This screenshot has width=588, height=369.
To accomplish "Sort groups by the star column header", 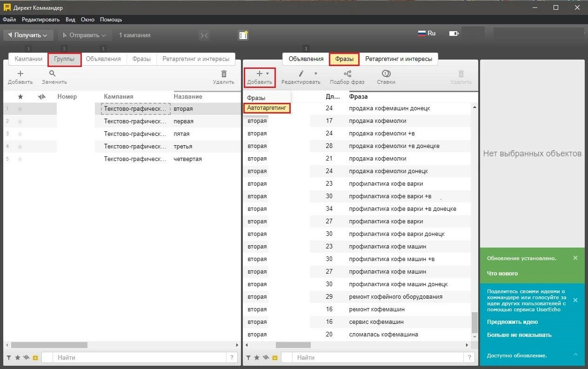I will click(x=20, y=96).
